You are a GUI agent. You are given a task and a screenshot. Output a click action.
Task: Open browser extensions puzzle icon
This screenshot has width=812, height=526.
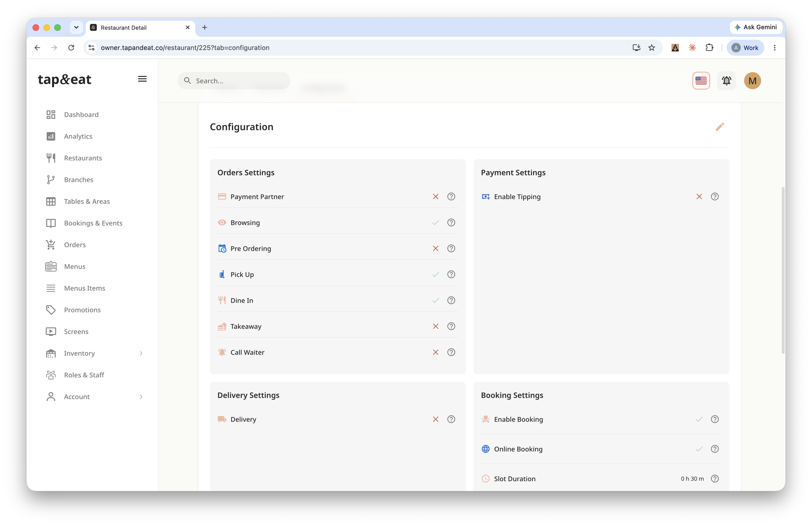[x=709, y=48]
